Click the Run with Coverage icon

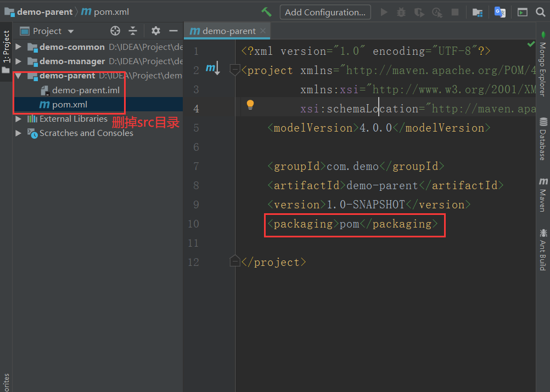(419, 13)
